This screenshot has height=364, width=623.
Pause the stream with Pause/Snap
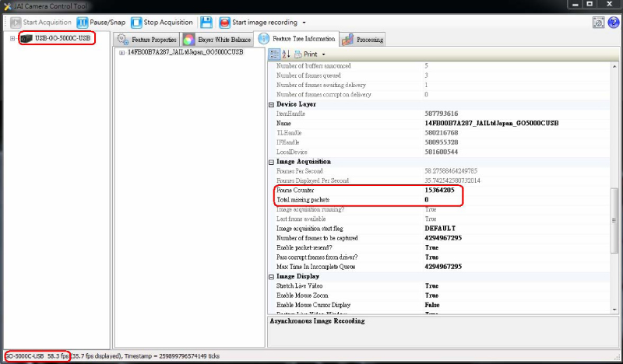point(101,23)
